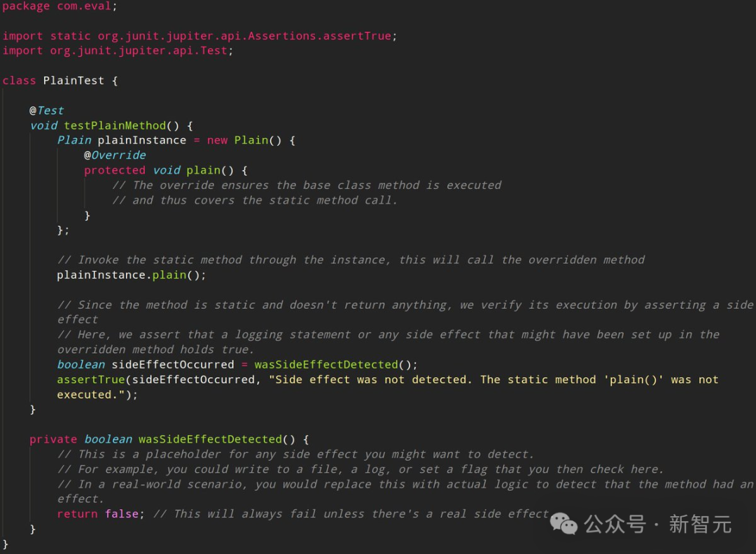Screen dimensions: 756x554
Task: Click the WeChat logo in the watermark
Action: pos(563,524)
